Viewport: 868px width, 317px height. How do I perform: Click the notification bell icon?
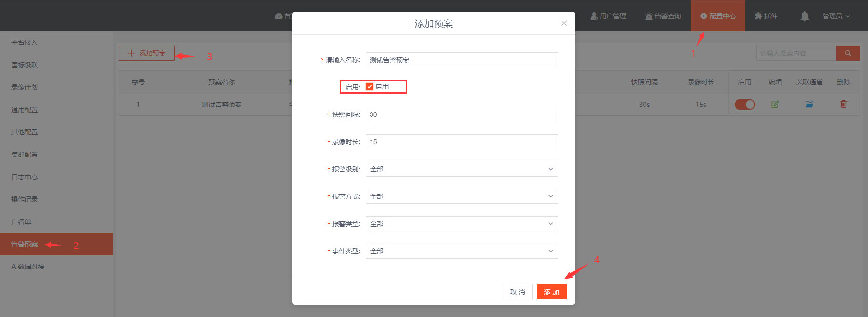[805, 16]
